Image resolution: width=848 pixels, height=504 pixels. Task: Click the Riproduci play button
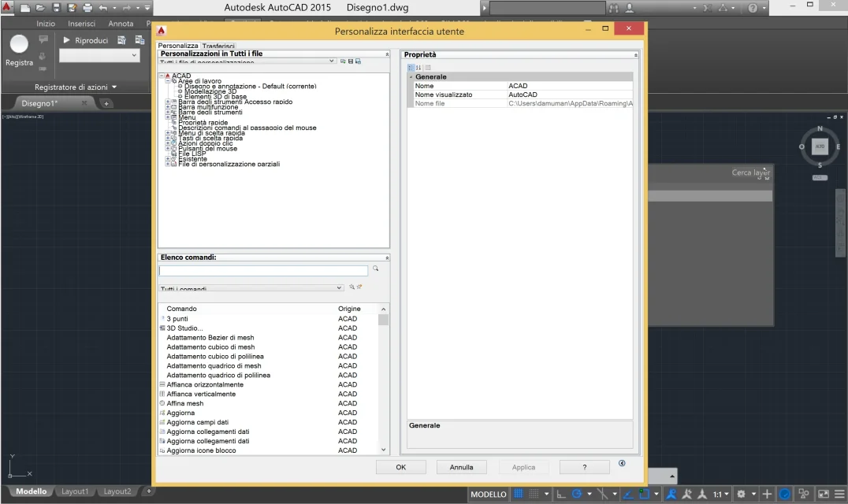(86, 40)
